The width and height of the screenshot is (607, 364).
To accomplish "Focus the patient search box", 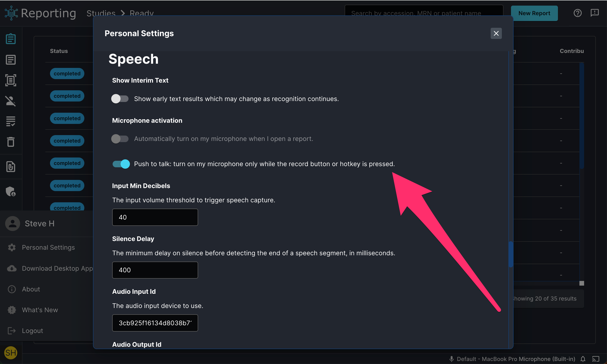I will tap(424, 13).
